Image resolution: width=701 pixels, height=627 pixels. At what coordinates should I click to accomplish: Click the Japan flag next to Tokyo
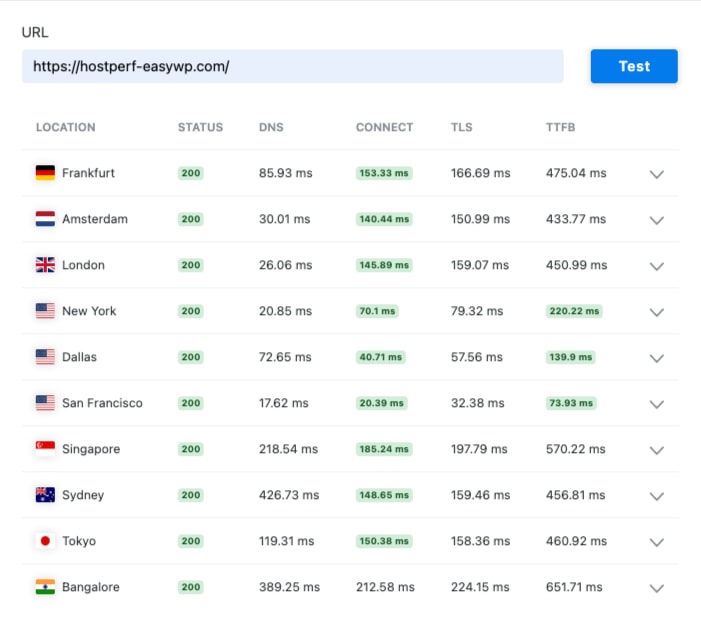[x=45, y=541]
